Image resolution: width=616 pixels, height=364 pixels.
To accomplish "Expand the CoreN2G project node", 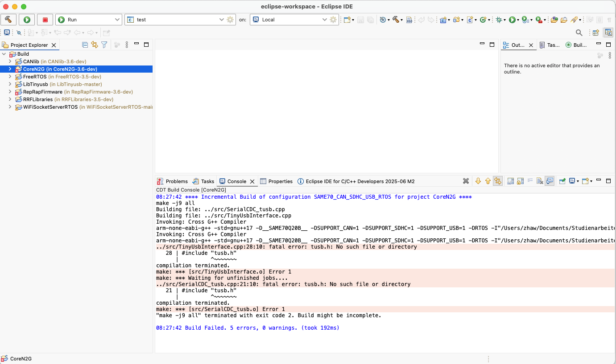I will pyautogui.click(x=10, y=69).
